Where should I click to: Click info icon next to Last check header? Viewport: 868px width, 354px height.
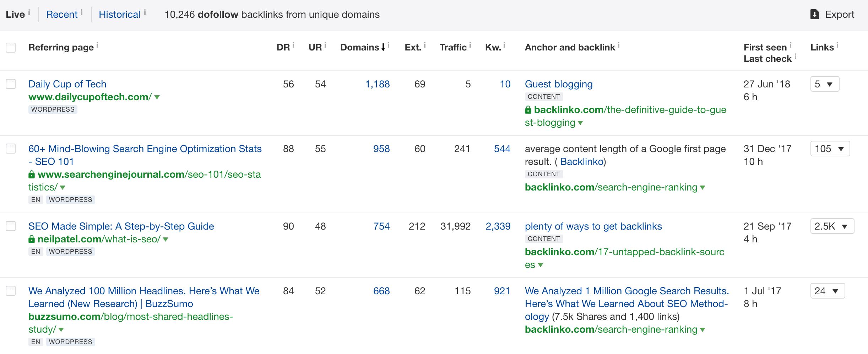(796, 57)
